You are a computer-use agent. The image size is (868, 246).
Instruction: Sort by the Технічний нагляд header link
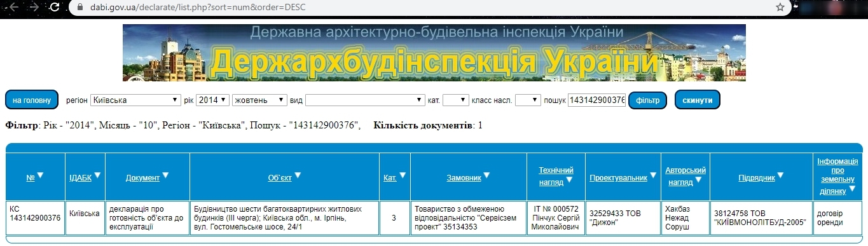tap(556, 176)
